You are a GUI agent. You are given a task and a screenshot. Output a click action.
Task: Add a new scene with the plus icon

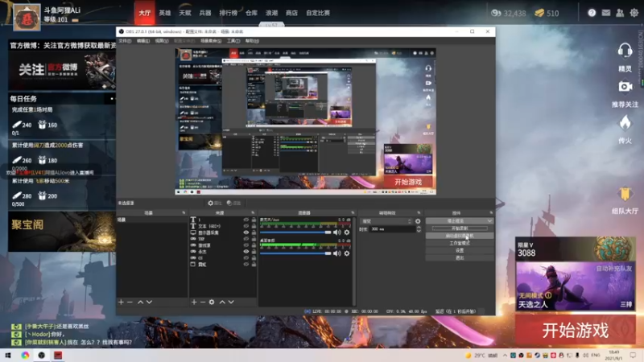coord(121,302)
